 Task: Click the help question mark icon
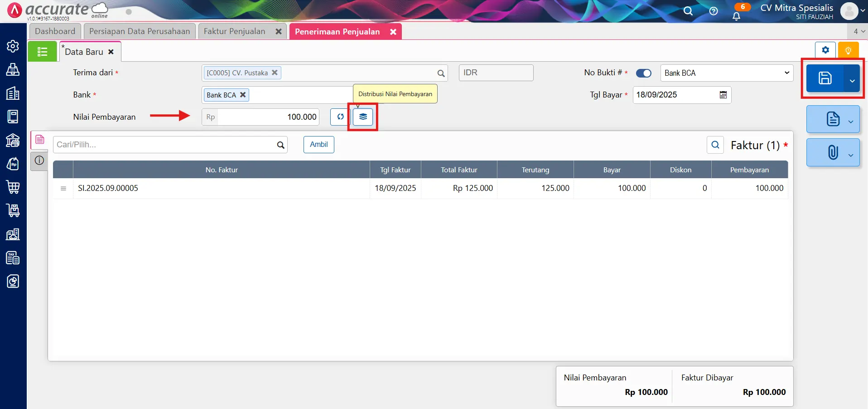(x=714, y=11)
